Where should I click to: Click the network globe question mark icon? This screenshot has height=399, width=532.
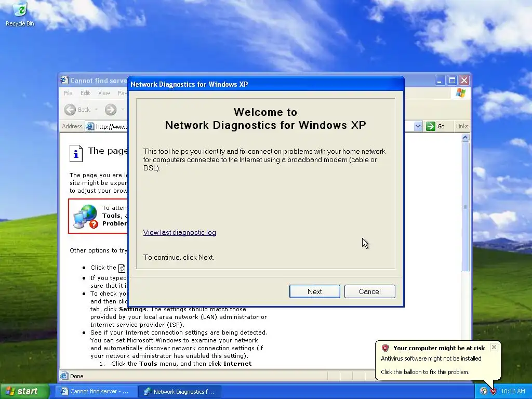(x=86, y=216)
